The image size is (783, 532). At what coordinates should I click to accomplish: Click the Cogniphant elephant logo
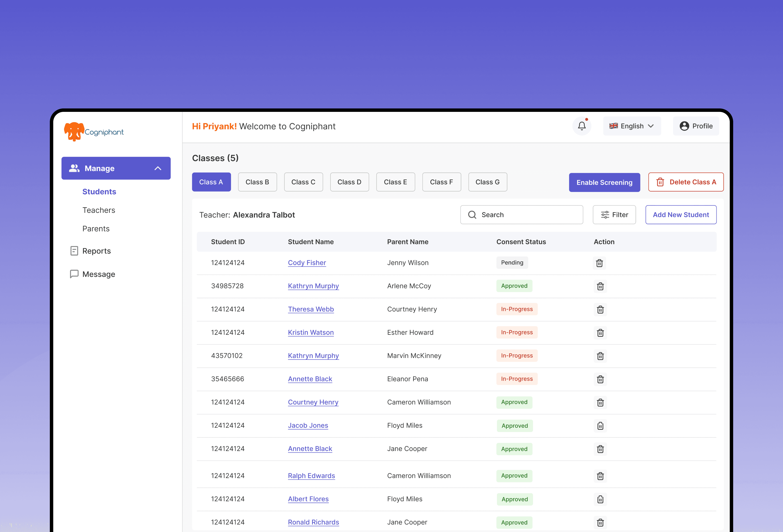(74, 131)
